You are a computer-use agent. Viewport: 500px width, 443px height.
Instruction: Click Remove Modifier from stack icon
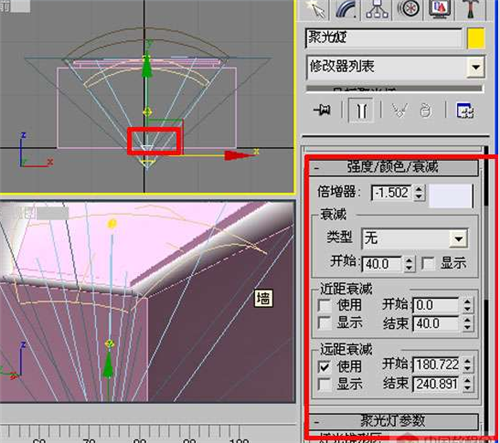pyautogui.click(x=425, y=110)
